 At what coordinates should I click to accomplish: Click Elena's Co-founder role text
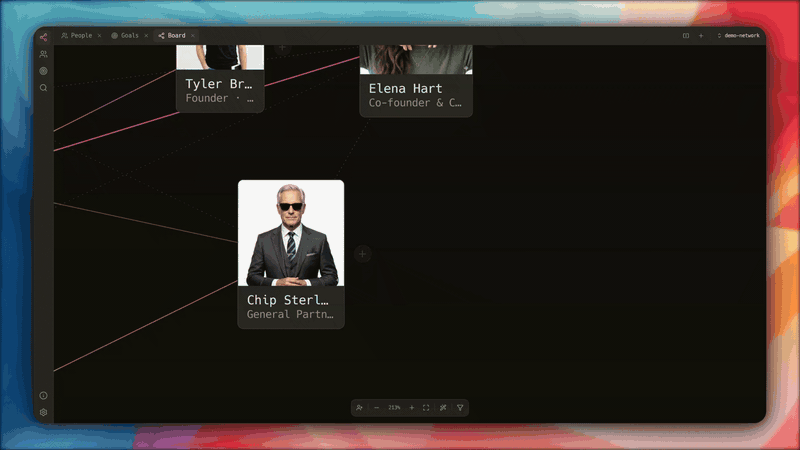point(415,103)
